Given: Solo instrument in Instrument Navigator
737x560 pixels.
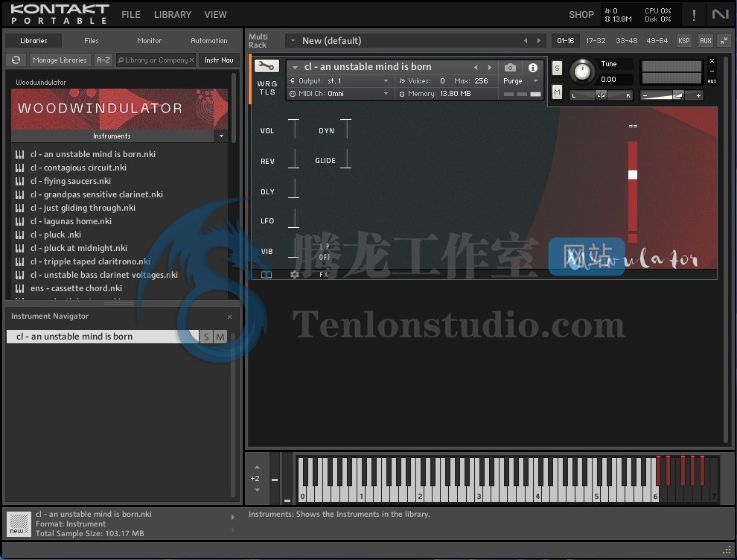Looking at the screenshot, I should (206, 337).
